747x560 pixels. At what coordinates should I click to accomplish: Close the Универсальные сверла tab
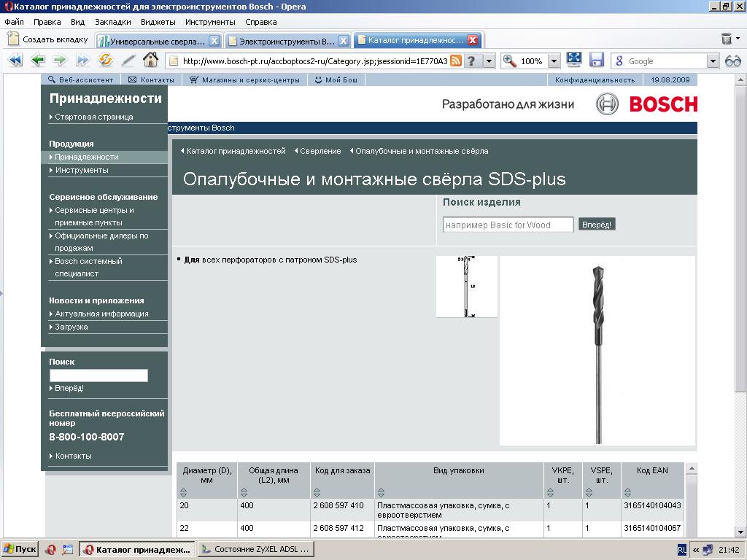pyautogui.click(x=214, y=41)
